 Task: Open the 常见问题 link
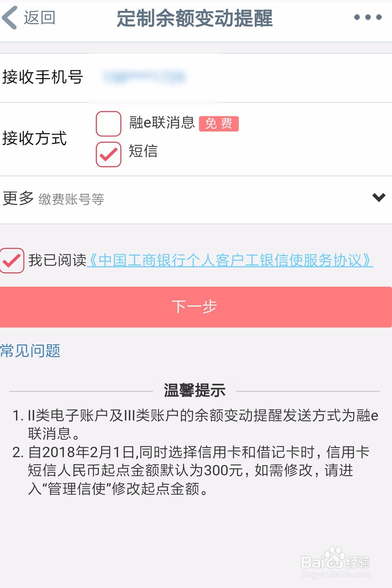(x=30, y=350)
